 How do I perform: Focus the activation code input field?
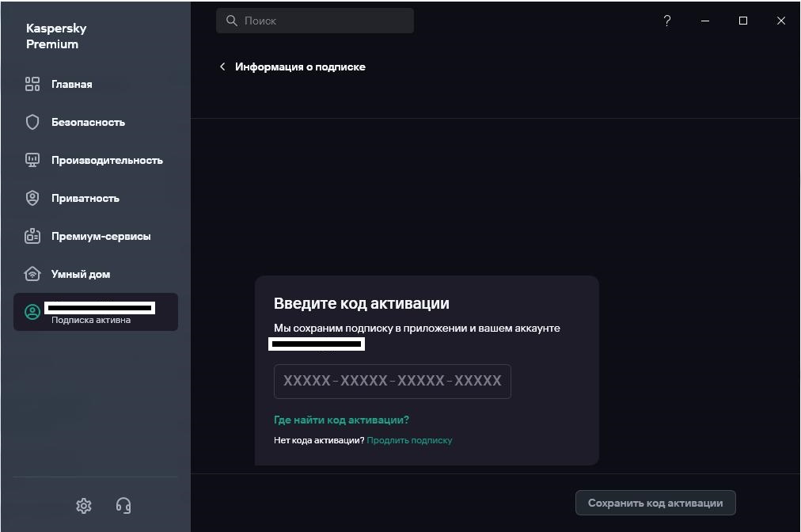tap(393, 381)
